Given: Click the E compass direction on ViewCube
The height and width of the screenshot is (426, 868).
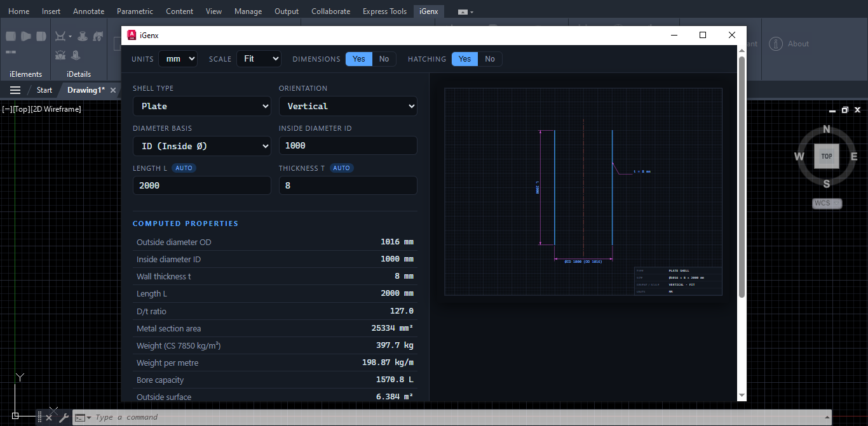Looking at the screenshot, I should click(x=854, y=157).
